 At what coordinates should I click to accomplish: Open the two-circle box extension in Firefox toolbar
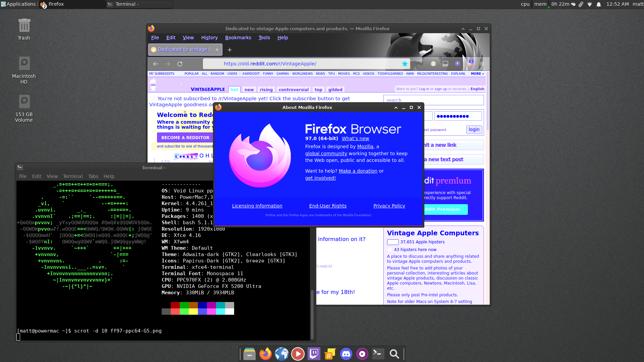(x=445, y=64)
